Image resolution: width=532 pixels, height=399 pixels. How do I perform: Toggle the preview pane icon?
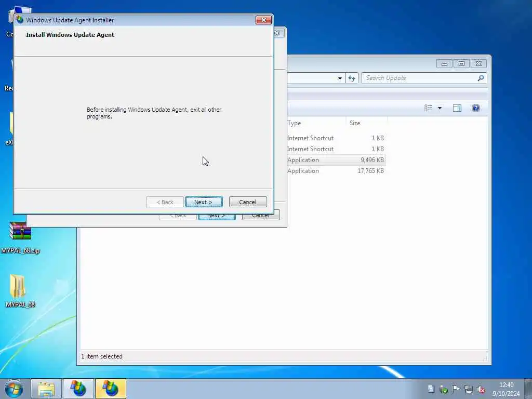[457, 108]
